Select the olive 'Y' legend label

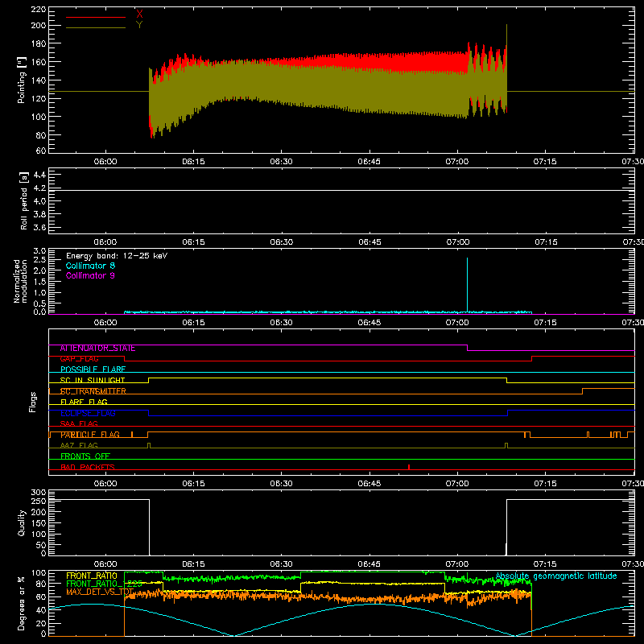tap(139, 25)
